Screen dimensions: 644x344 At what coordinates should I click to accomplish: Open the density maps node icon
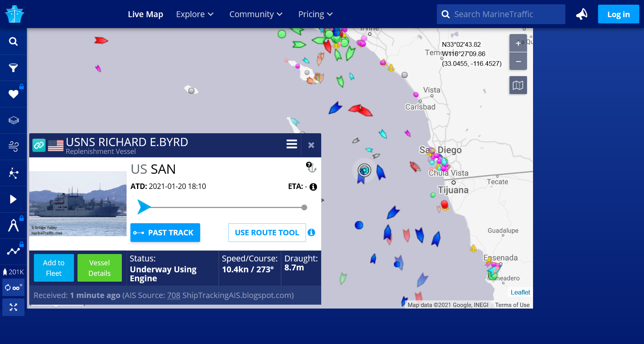click(x=13, y=173)
